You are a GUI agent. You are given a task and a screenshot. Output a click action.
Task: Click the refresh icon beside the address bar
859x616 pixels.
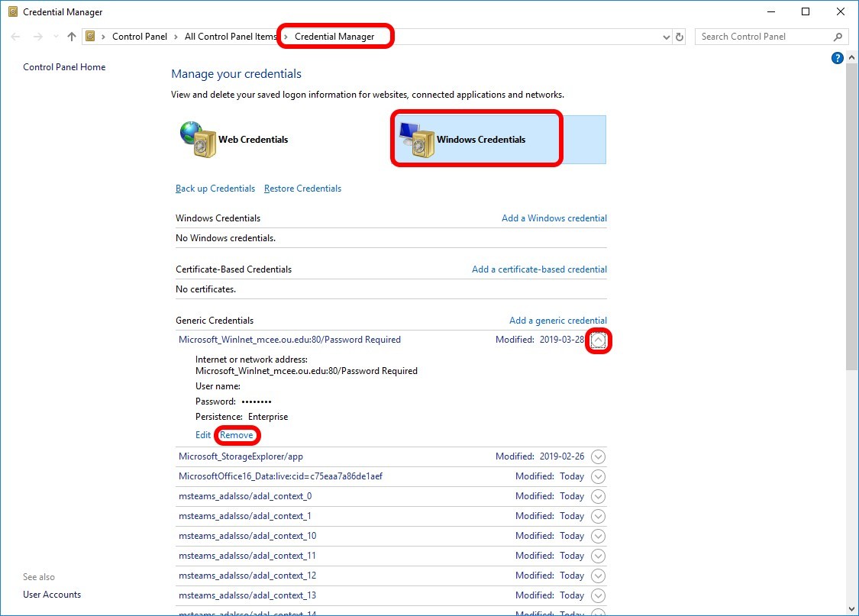tap(679, 36)
